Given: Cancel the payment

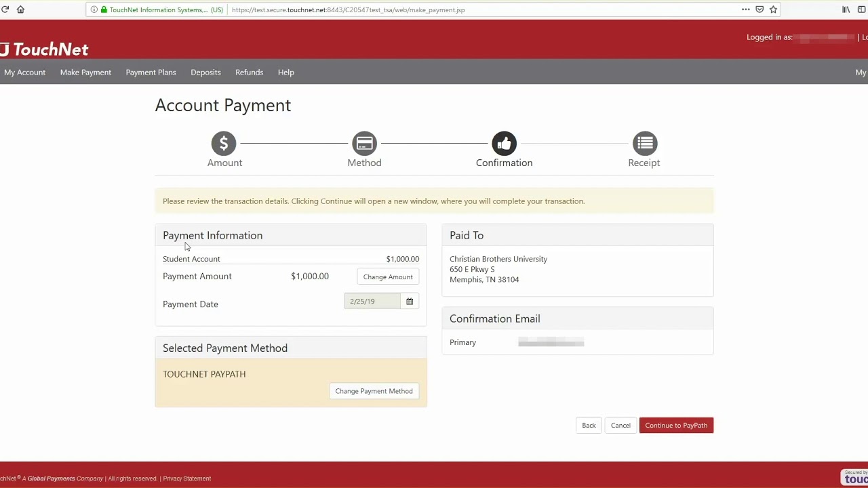Looking at the screenshot, I should pyautogui.click(x=620, y=426).
